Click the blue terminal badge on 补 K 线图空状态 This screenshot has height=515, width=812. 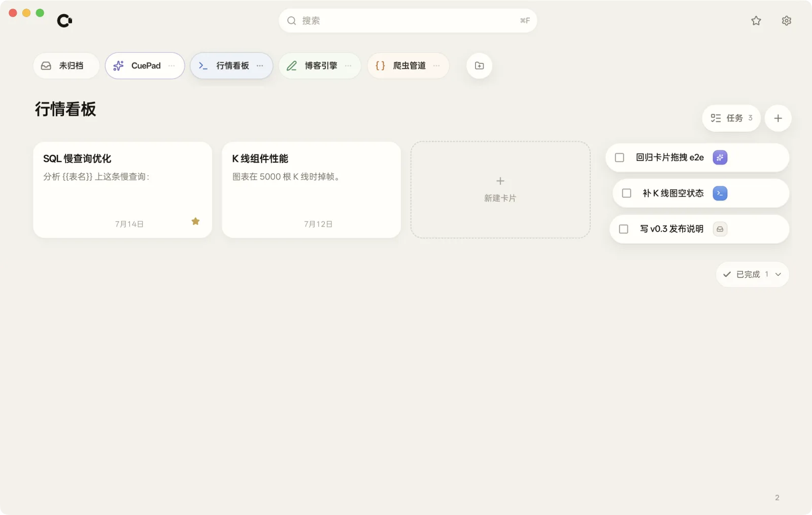pyautogui.click(x=720, y=193)
